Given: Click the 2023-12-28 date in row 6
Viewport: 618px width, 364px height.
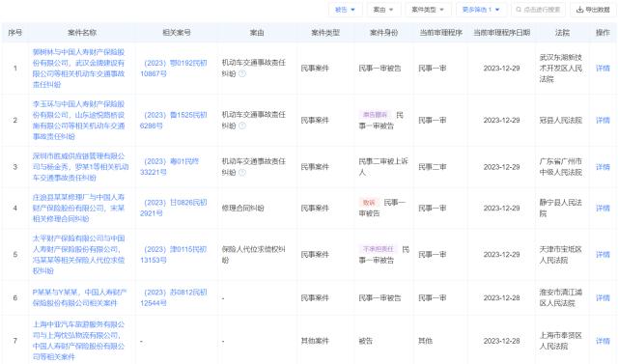Looking at the screenshot, I should pyautogui.click(x=501, y=297).
